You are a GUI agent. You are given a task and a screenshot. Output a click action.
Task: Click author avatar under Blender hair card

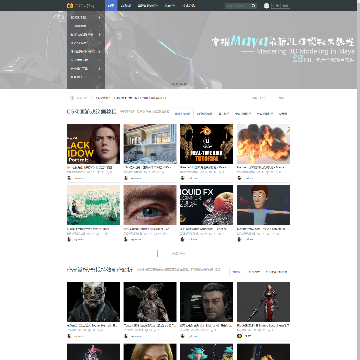183,178
